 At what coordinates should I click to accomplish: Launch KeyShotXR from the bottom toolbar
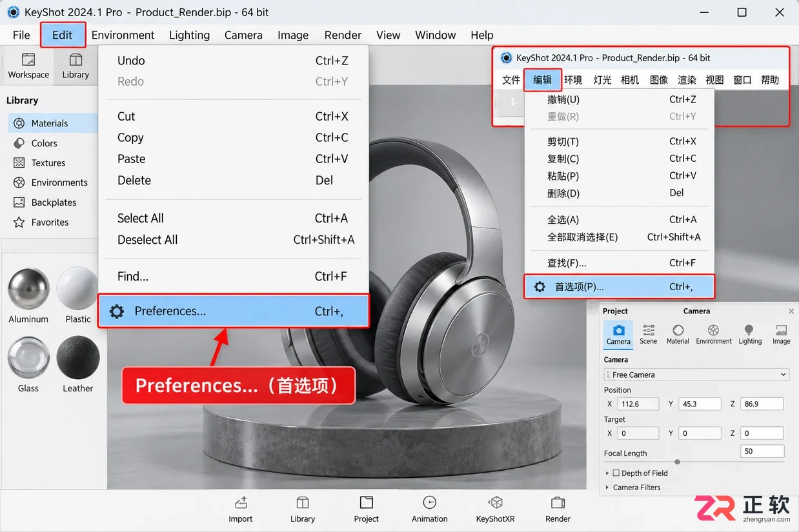(x=496, y=509)
